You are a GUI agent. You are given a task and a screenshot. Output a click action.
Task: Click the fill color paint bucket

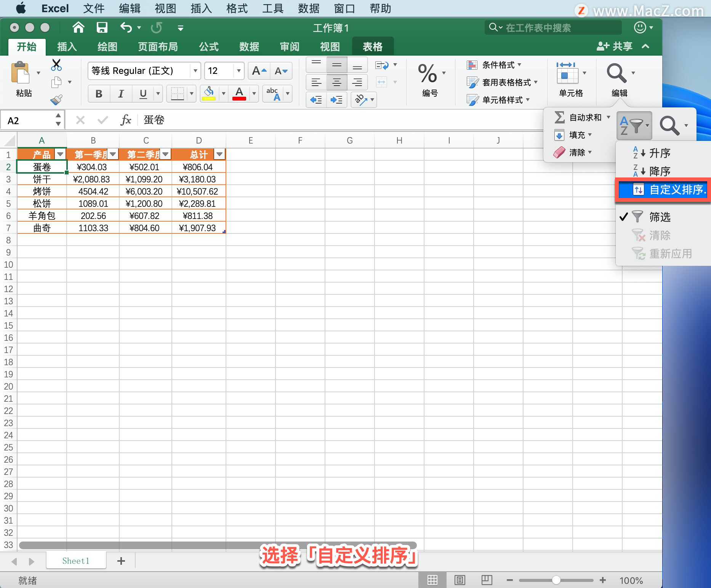[209, 93]
